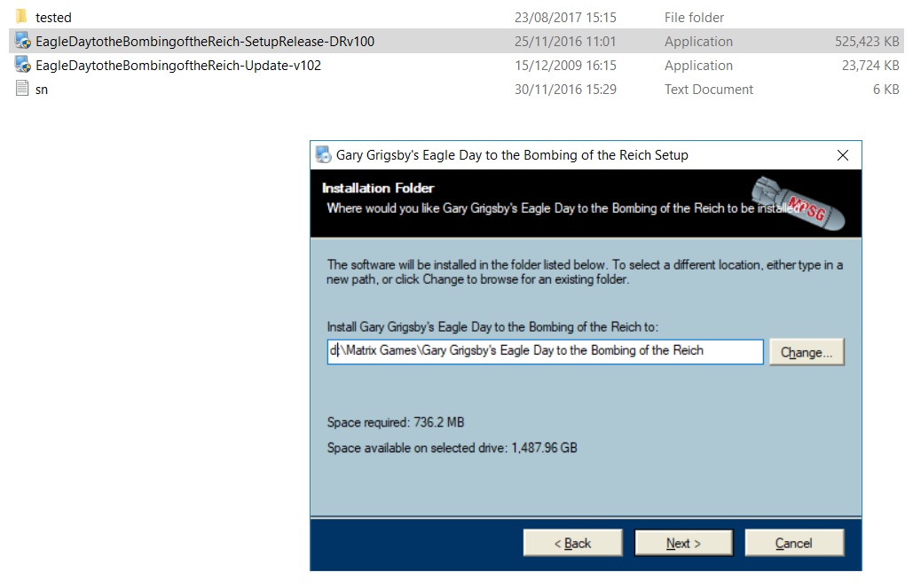Click the 23,724 KB size cell

click(x=870, y=66)
